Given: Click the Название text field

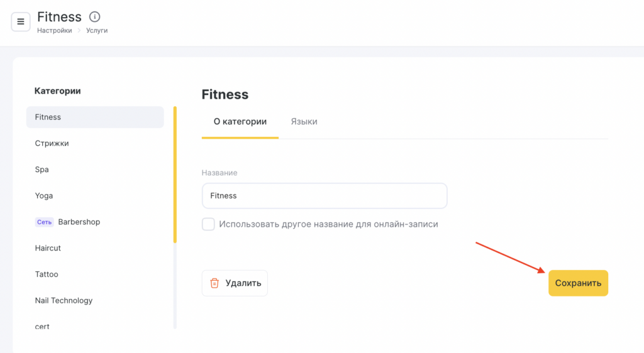Looking at the screenshot, I should (x=324, y=196).
